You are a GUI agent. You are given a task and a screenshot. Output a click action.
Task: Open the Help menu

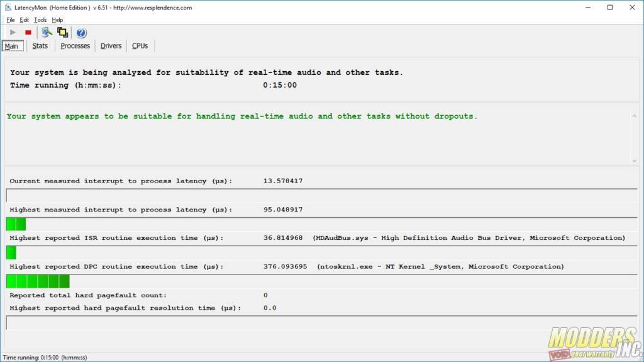[57, 20]
